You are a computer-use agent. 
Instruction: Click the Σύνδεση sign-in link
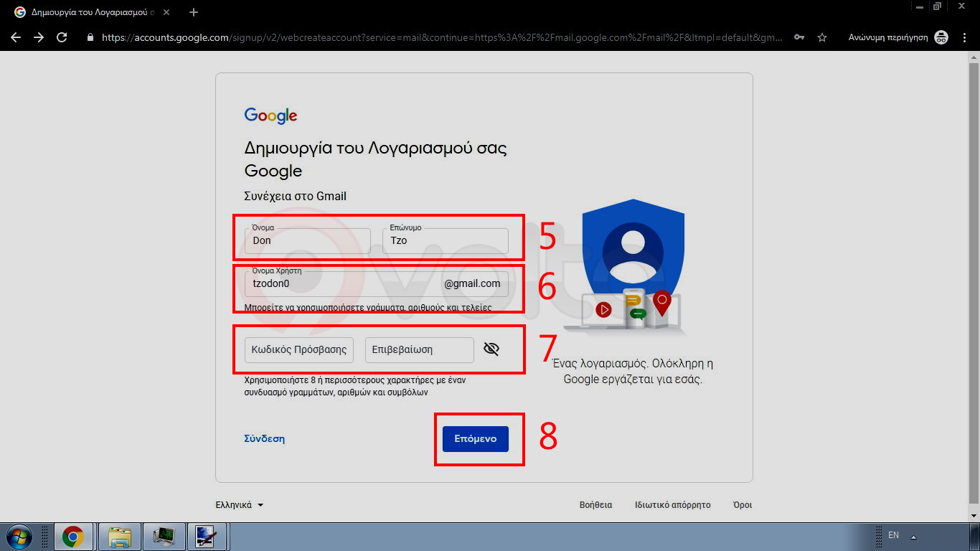[x=265, y=438]
